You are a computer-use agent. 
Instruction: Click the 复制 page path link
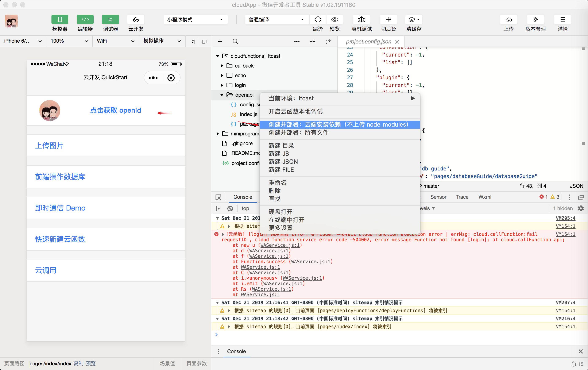point(78,363)
